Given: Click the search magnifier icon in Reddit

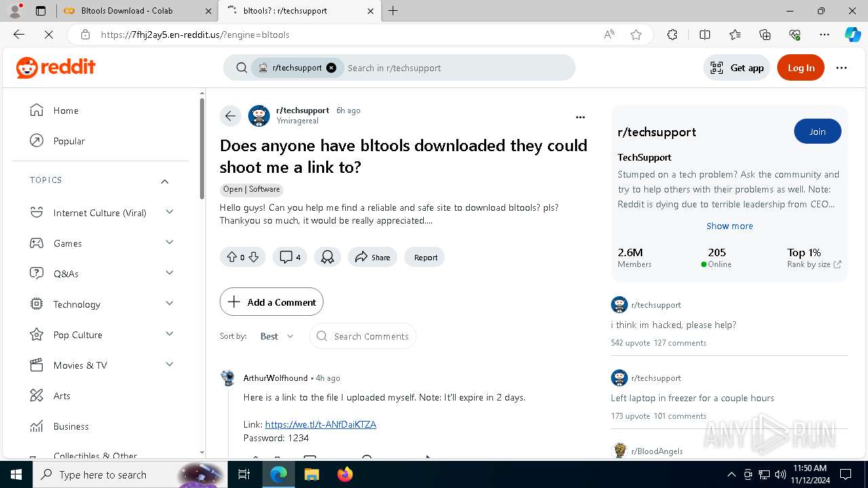Looking at the screenshot, I should click(x=241, y=68).
